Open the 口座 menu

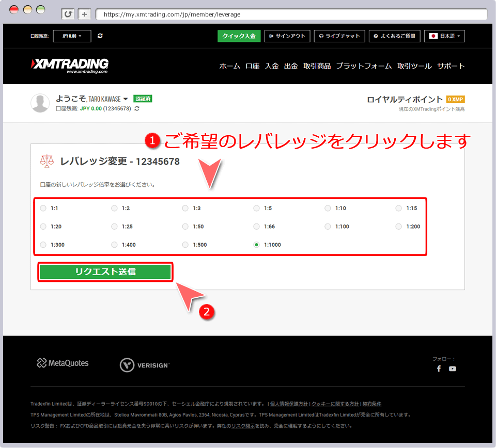[x=253, y=66]
